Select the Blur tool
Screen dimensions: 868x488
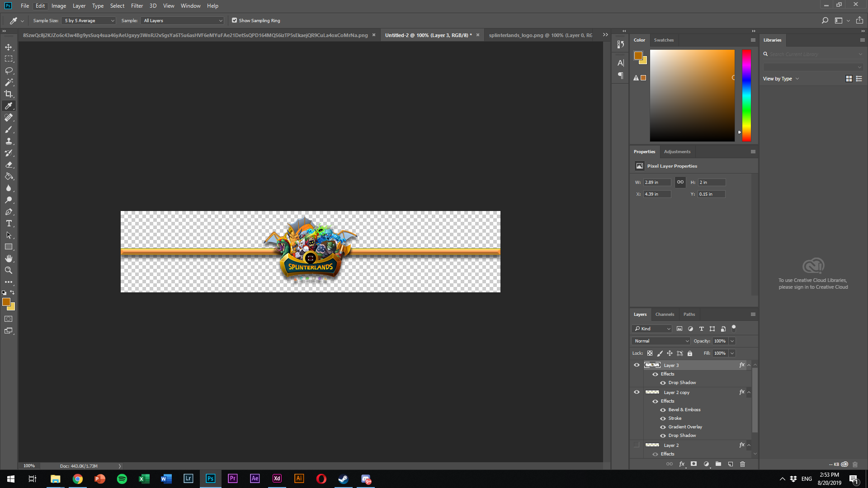point(9,188)
